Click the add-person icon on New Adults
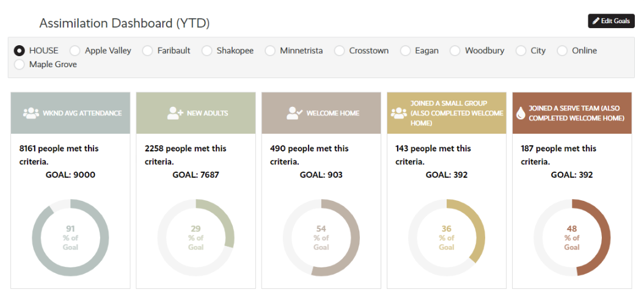644x301 pixels. click(x=175, y=113)
